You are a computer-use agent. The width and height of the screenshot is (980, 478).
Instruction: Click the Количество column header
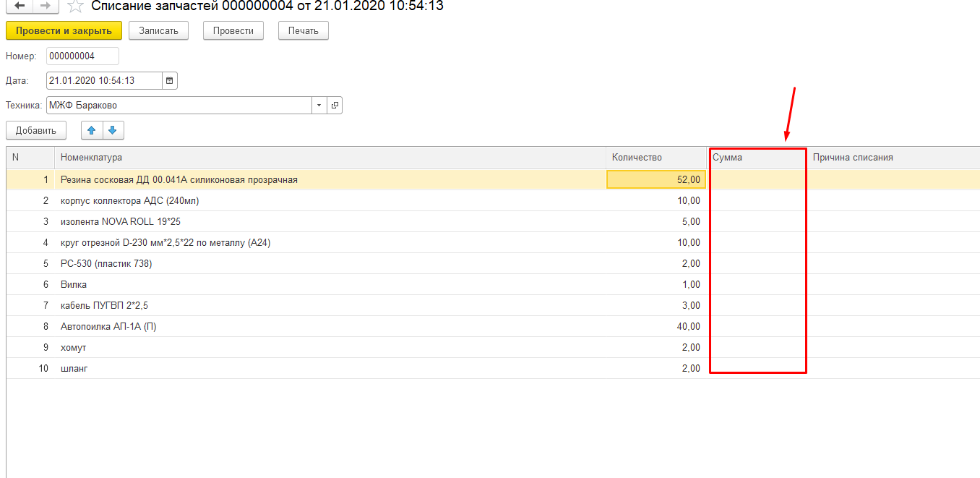656,157
